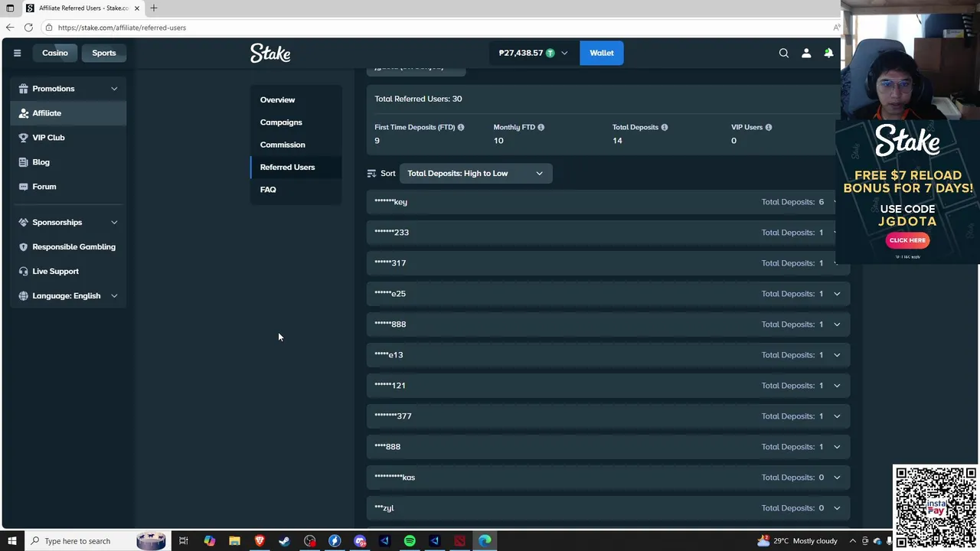The image size is (980, 551).
Task: Switch to the Commission tab
Action: tap(296, 145)
